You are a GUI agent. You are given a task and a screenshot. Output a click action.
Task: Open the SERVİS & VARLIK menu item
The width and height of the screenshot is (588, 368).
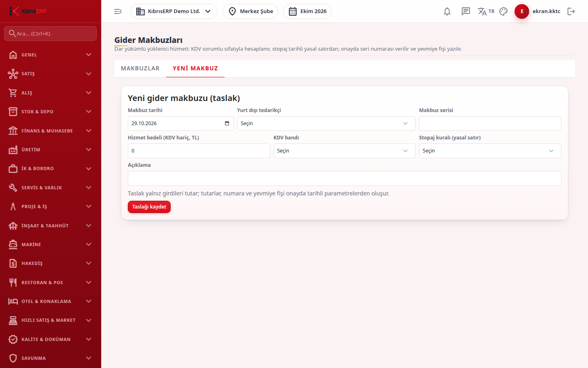51,188
